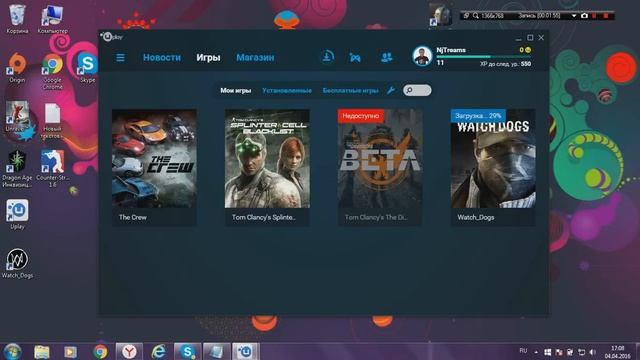Open the Watch Dogs game cover
The image size is (640, 360).
(493, 159)
